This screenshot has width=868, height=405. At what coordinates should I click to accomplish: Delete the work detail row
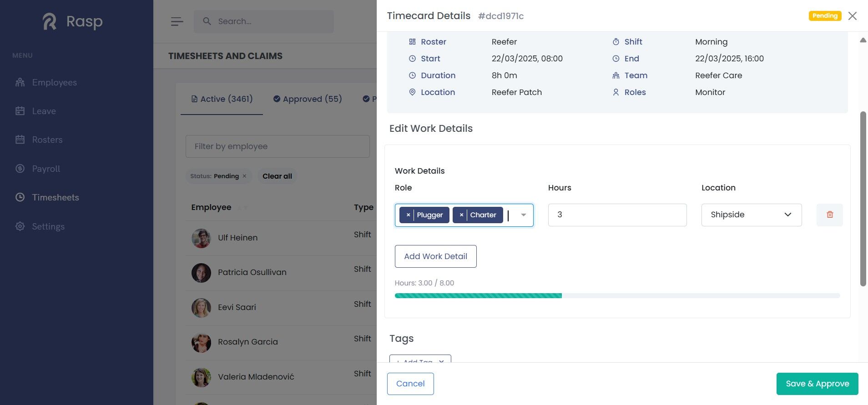tap(829, 215)
